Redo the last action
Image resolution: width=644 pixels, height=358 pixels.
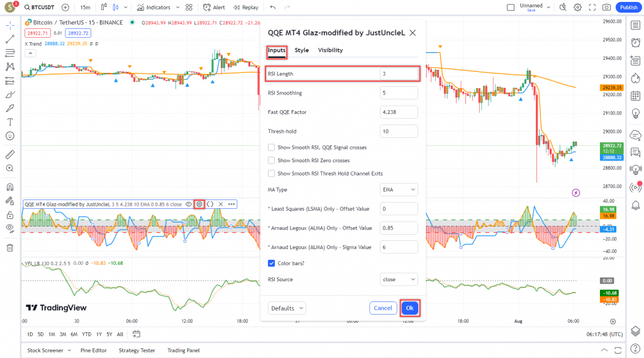click(287, 8)
